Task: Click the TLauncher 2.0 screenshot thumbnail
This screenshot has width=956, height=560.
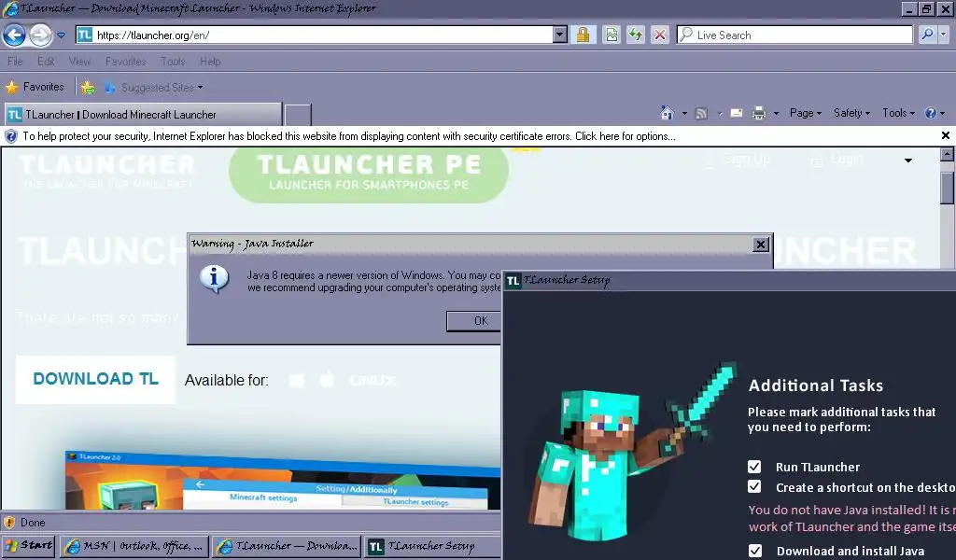Action: pos(282,480)
